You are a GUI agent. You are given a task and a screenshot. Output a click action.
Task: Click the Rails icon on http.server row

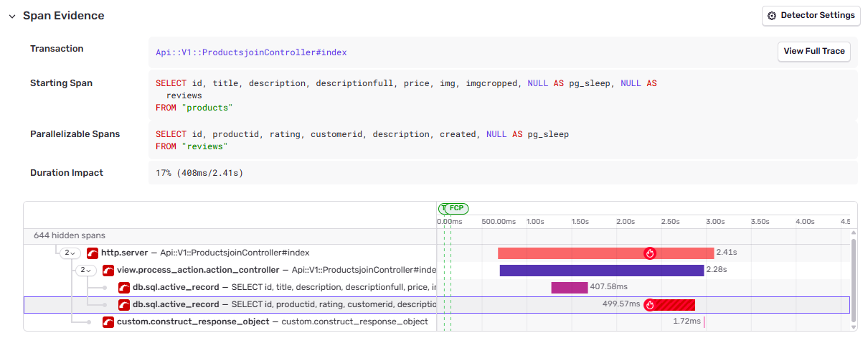pos(92,253)
